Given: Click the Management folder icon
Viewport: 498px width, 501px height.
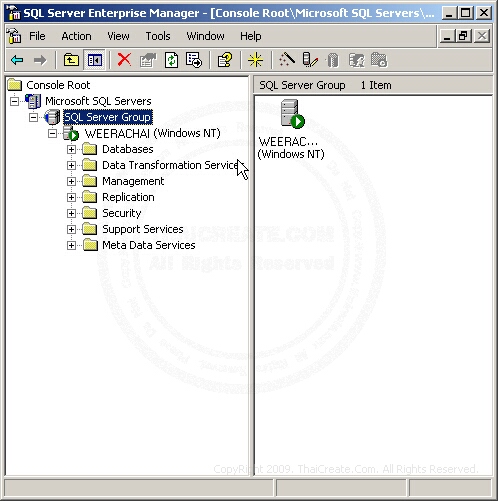Looking at the screenshot, I should tap(90, 181).
